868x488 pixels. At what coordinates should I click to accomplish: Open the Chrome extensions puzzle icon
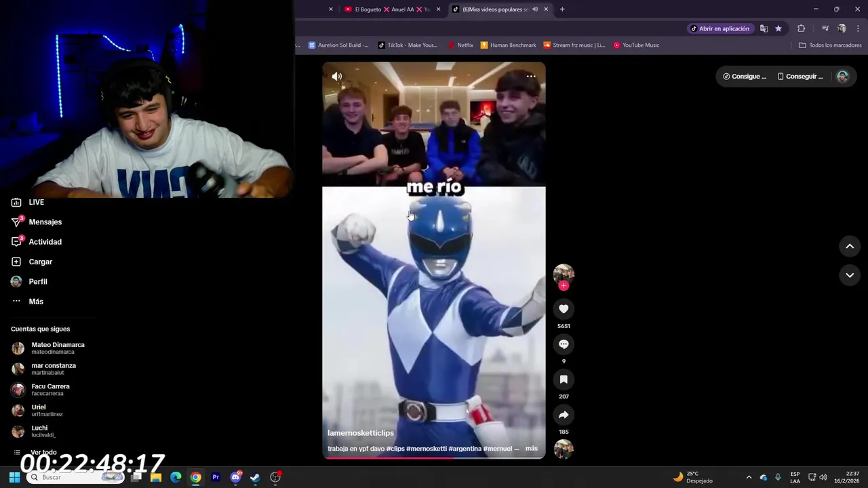[x=802, y=28]
